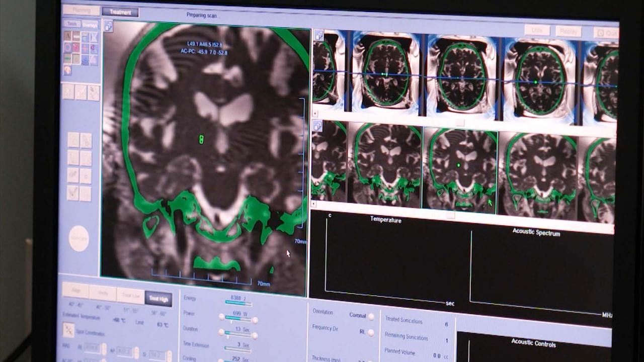Toggle the Coronal orientation selector
Screen dimensions: 644x362
click(371, 316)
